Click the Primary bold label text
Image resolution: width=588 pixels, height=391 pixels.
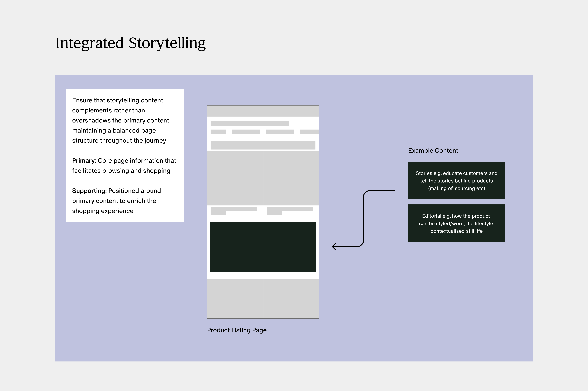point(84,161)
